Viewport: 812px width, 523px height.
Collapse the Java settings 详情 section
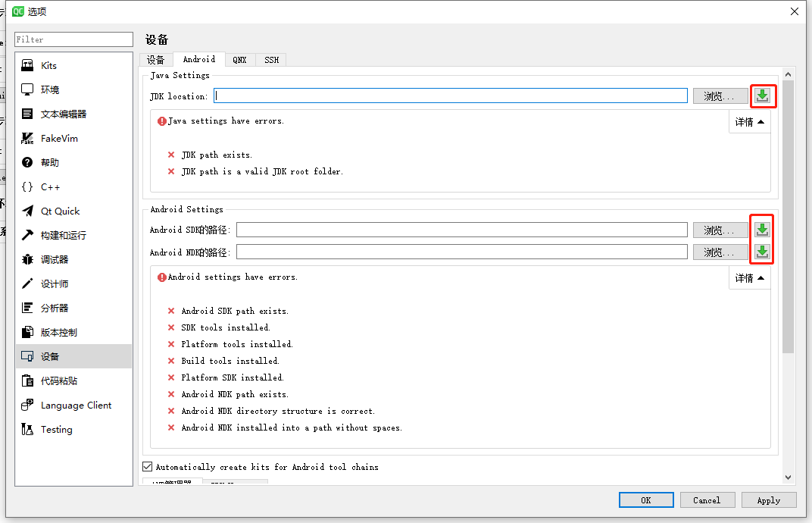point(749,121)
